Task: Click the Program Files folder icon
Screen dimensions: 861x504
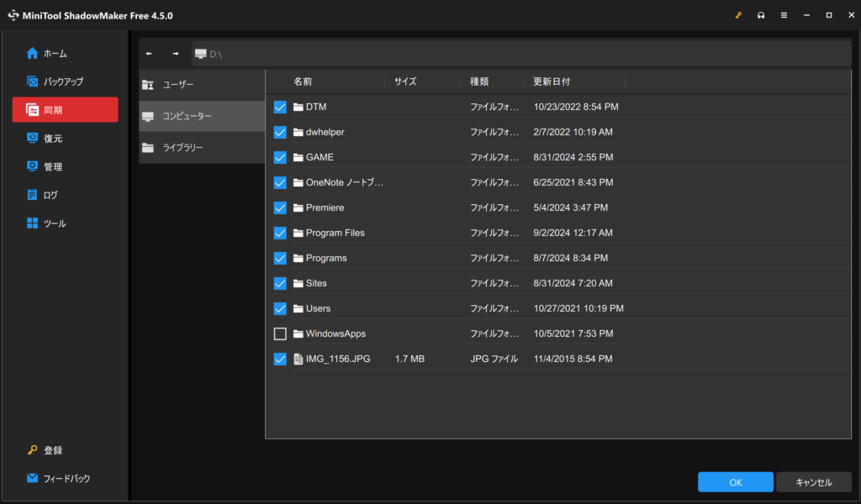Action: [298, 233]
